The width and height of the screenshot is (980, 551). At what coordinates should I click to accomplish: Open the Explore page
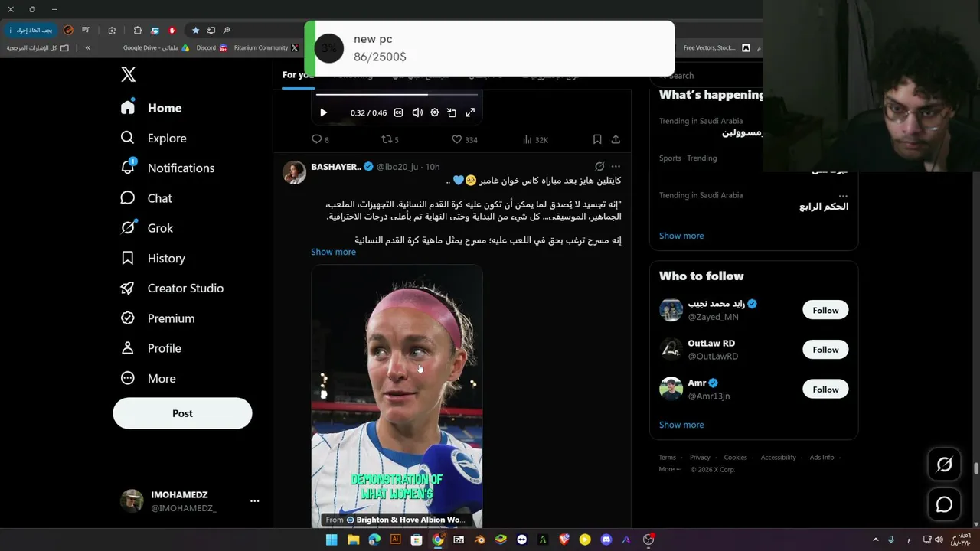[154, 138]
